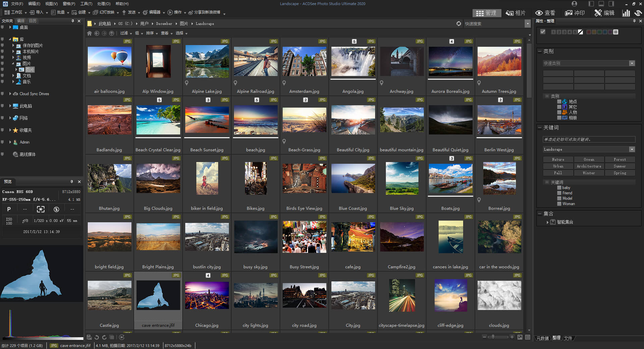Open the 帮助(H) menu
Image resolution: width=644 pixels, height=349 pixels.
(122, 4)
